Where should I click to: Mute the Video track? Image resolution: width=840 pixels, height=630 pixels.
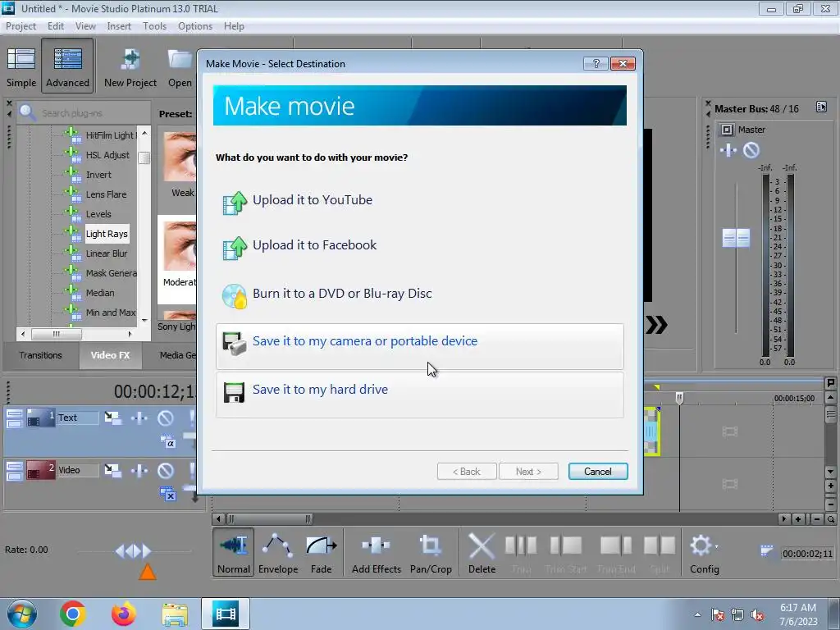[166, 471]
